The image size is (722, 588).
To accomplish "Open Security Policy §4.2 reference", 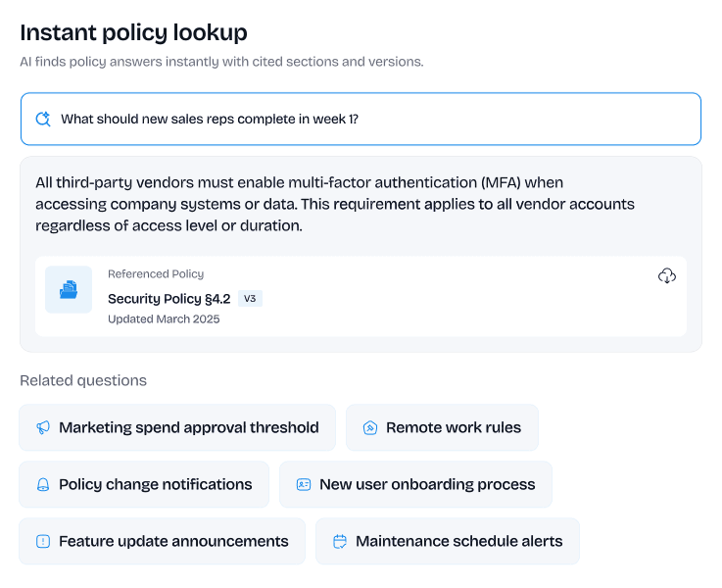I will 168,299.
